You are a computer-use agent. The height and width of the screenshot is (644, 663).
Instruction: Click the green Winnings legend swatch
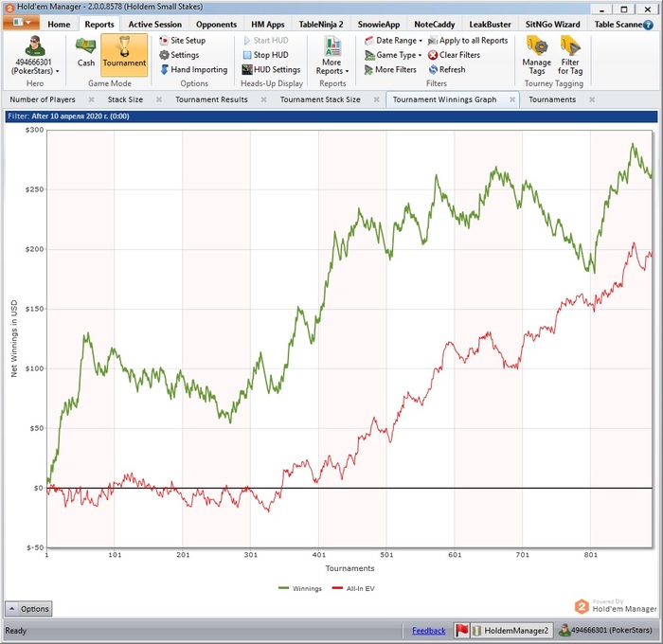[283, 588]
